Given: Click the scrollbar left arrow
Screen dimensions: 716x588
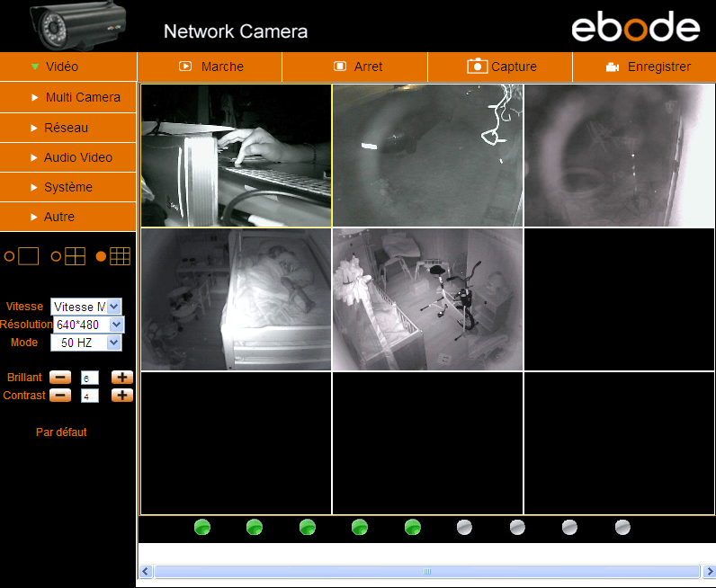Looking at the screenshot, I should [x=146, y=571].
